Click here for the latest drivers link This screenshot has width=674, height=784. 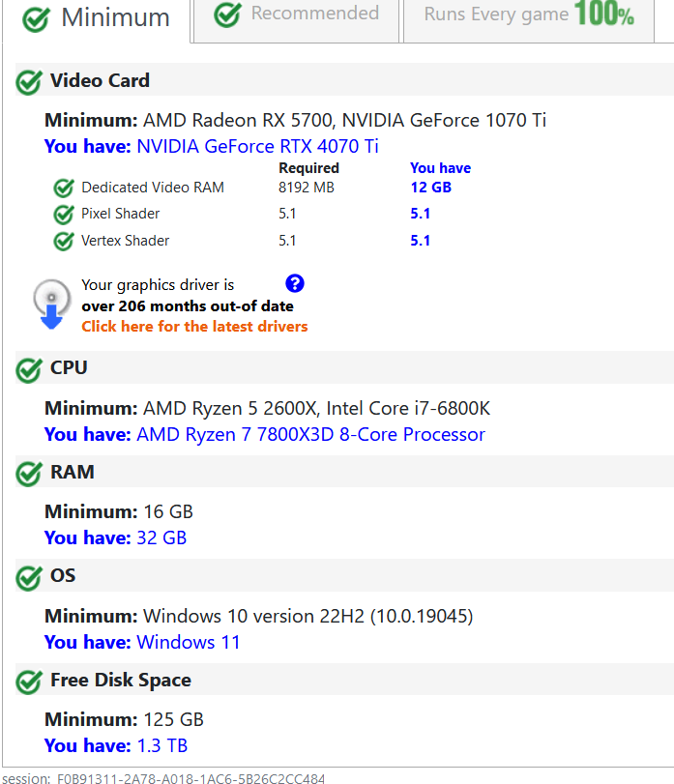pos(194,327)
